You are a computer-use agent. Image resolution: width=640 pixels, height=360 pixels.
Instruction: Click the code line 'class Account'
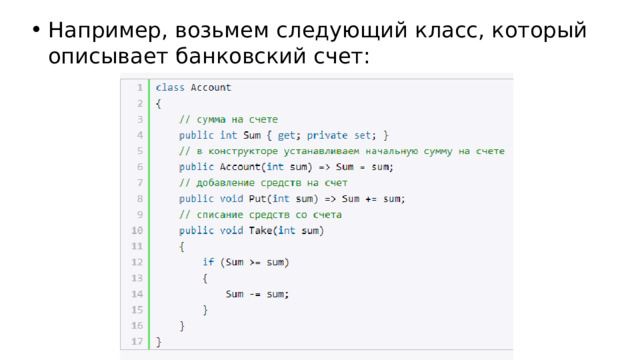(193, 87)
